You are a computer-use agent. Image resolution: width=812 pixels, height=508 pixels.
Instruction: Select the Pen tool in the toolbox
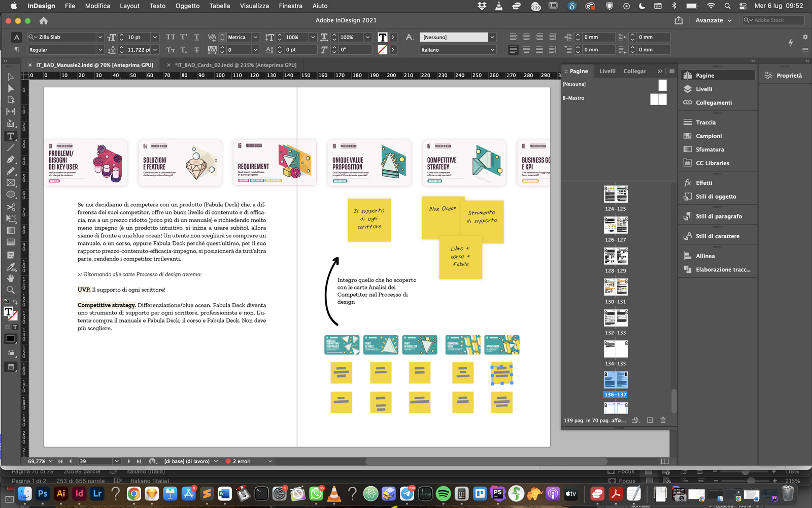[11, 160]
